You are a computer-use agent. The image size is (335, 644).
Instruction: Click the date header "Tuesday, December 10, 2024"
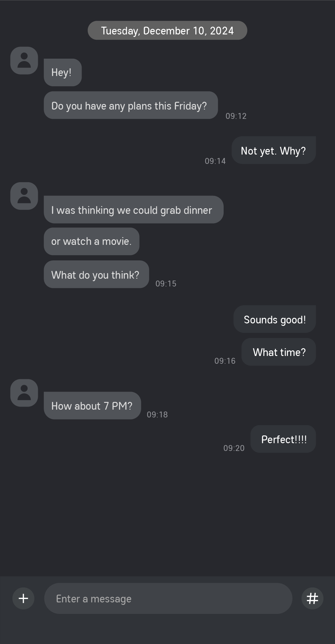tap(167, 30)
